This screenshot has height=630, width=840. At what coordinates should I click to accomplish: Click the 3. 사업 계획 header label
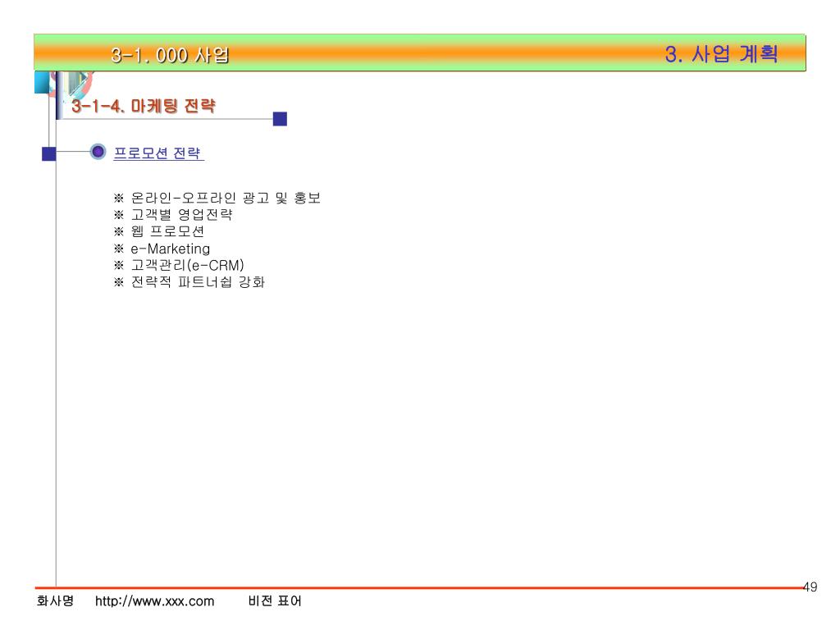pyautogui.click(x=722, y=53)
